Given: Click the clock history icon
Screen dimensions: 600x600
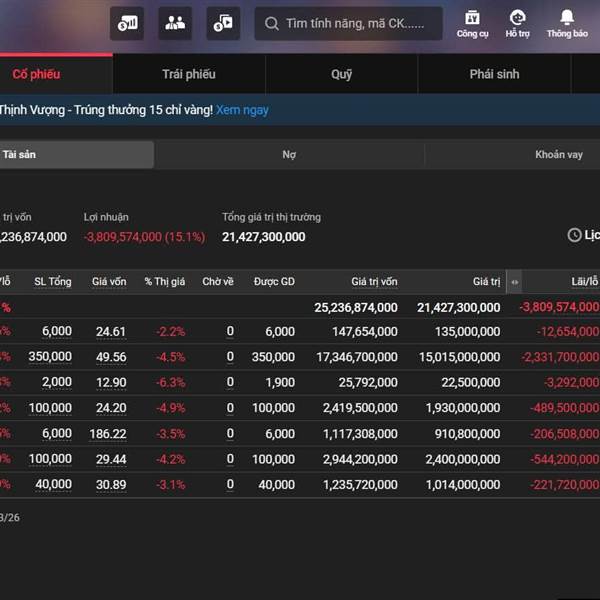Looking at the screenshot, I should 574,235.
